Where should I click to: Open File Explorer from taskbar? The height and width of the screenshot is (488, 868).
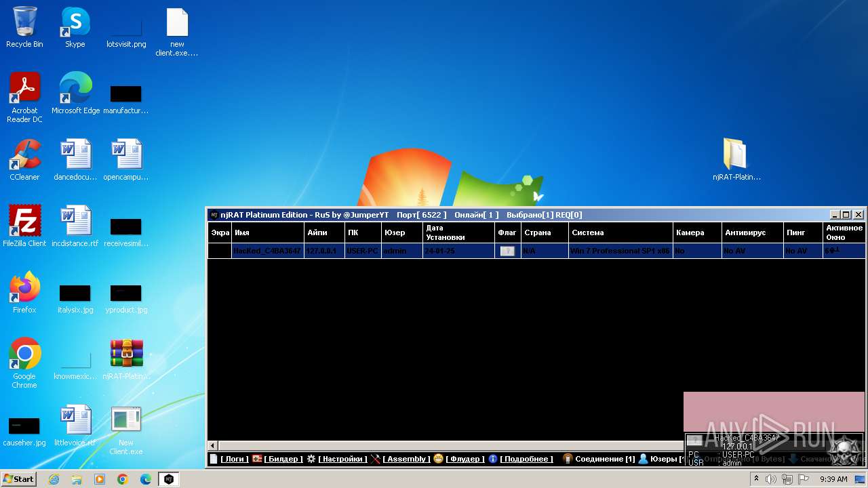[x=77, y=479]
